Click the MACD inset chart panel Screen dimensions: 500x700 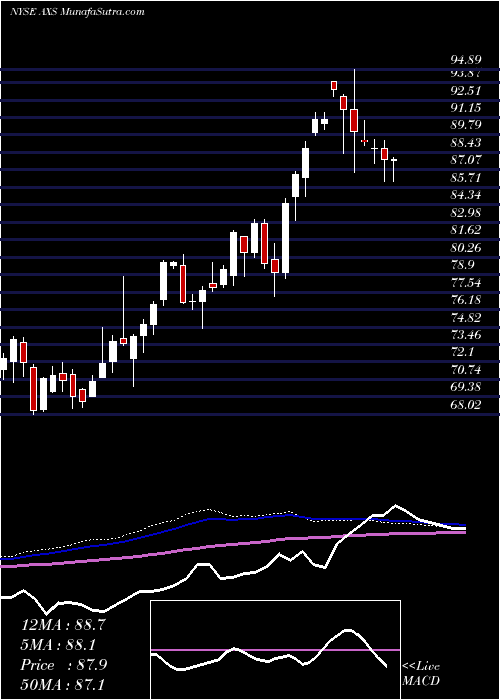275,650
